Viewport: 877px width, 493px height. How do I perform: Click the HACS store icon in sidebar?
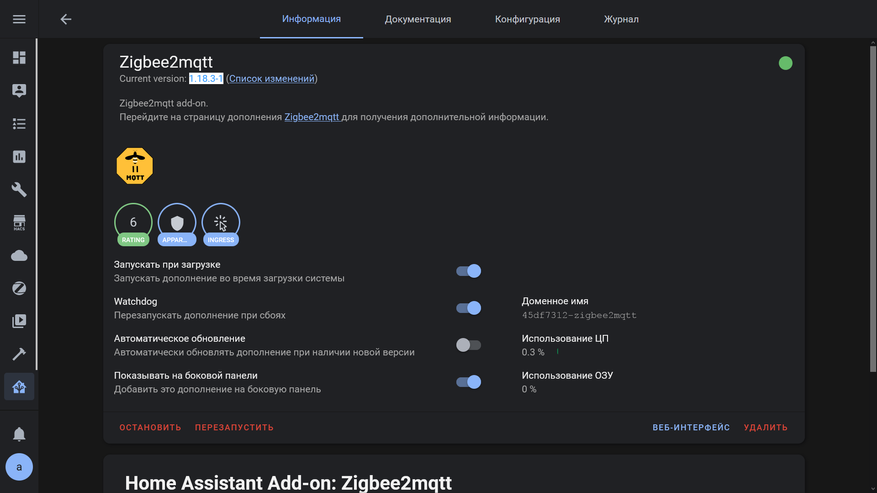point(19,222)
